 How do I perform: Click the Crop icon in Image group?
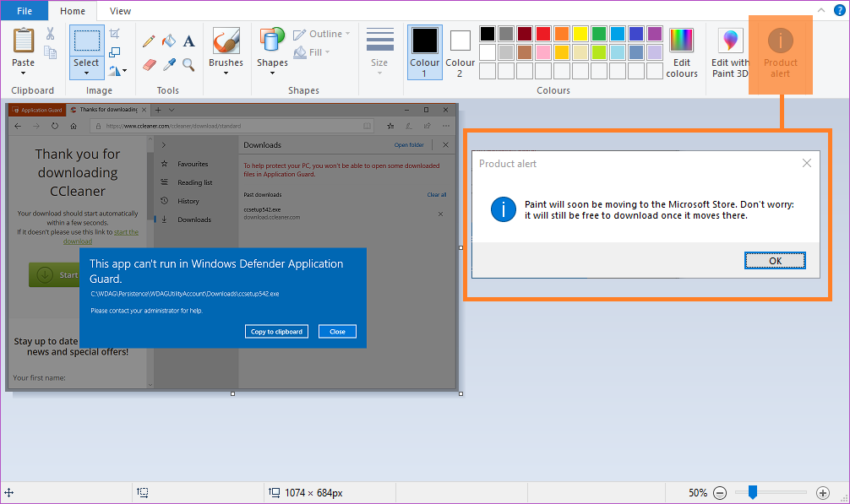(114, 34)
